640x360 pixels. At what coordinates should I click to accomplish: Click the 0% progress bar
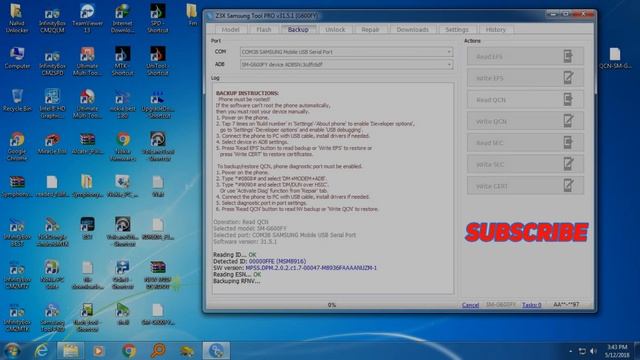click(x=332, y=305)
